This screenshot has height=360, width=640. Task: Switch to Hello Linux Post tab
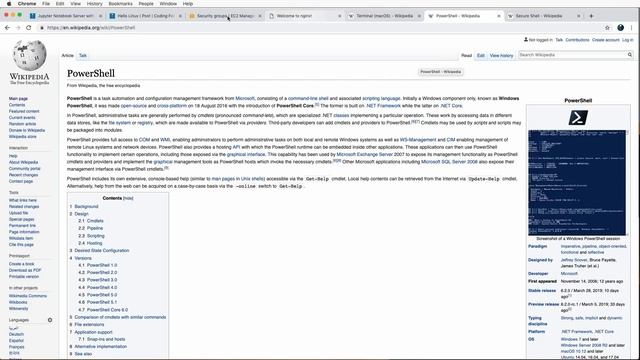(x=145, y=16)
